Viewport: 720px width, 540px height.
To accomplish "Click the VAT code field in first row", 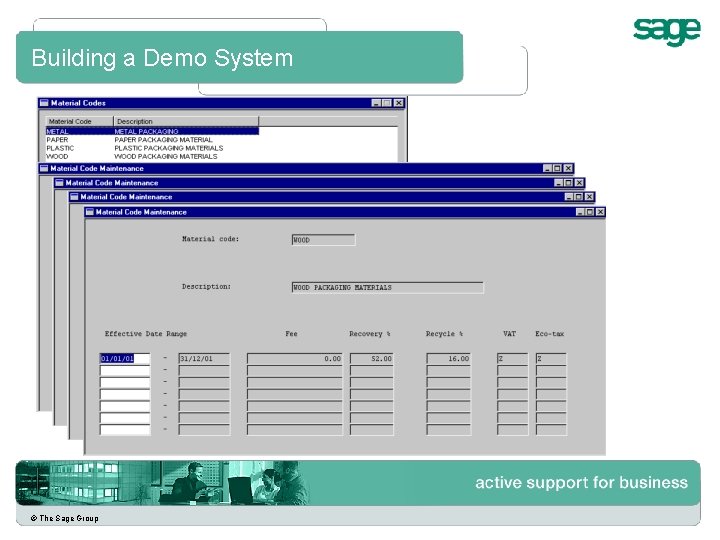I will [512, 359].
